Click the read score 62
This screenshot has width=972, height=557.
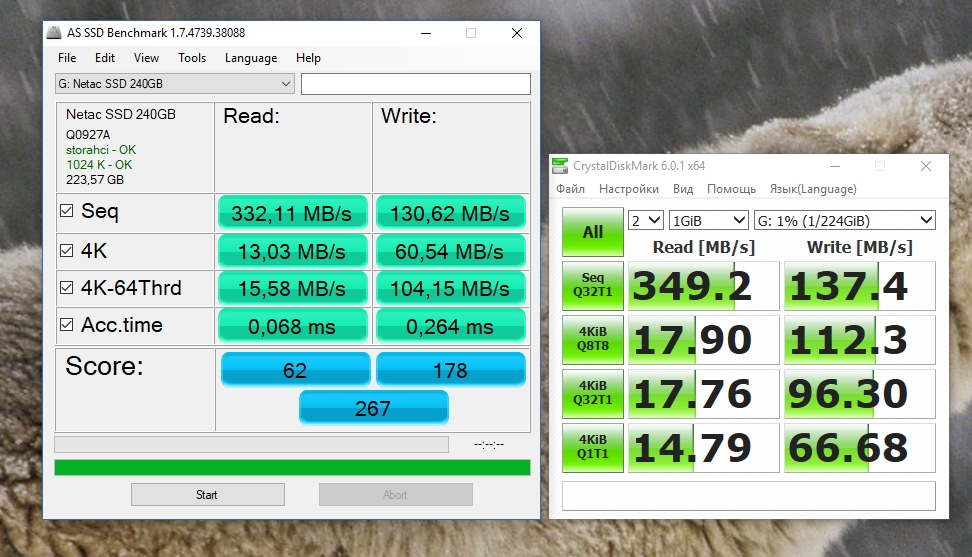point(295,370)
